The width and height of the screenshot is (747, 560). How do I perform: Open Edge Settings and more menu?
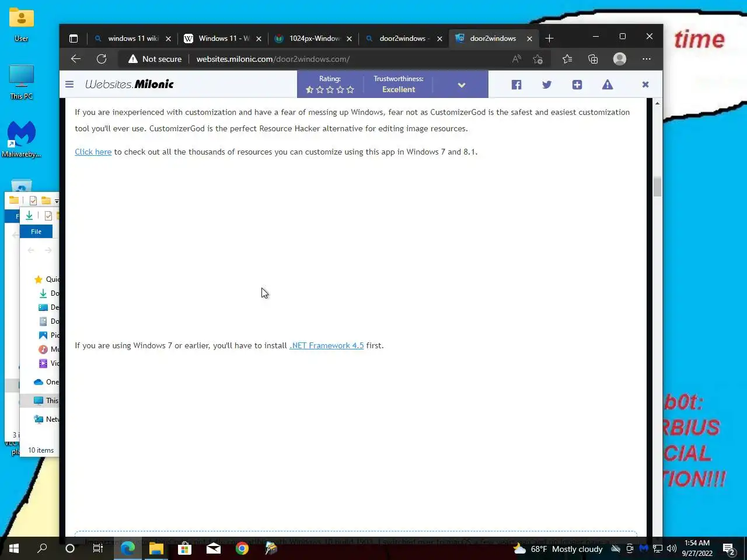(647, 59)
